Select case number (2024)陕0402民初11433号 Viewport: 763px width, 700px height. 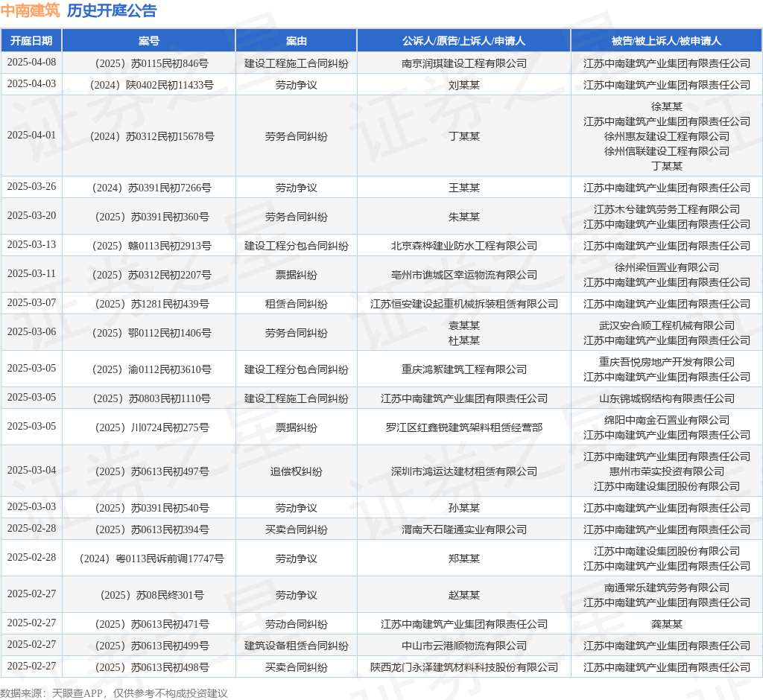[149, 85]
